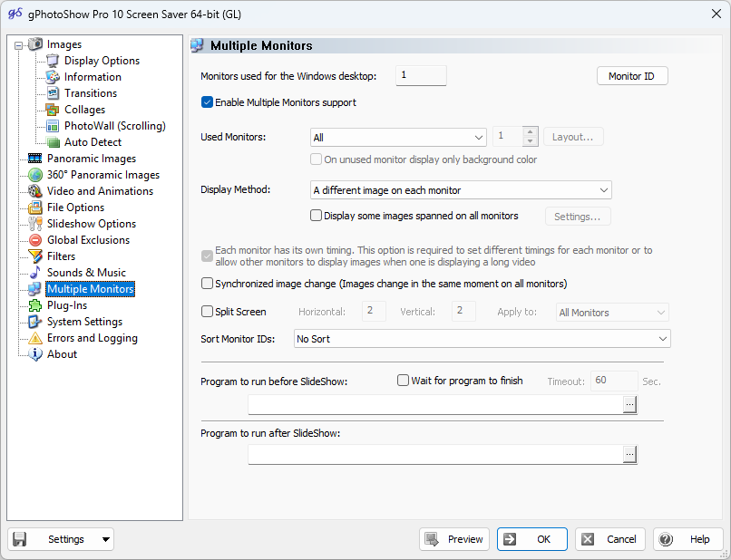Select the PhotoWall (Scrolling) icon
The image size is (731, 560).
[x=53, y=125]
